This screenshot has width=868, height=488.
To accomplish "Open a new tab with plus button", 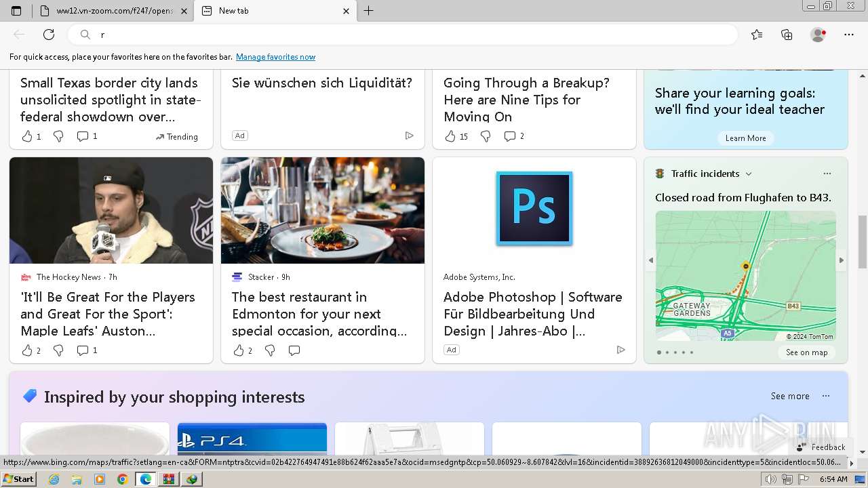I will tap(368, 11).
